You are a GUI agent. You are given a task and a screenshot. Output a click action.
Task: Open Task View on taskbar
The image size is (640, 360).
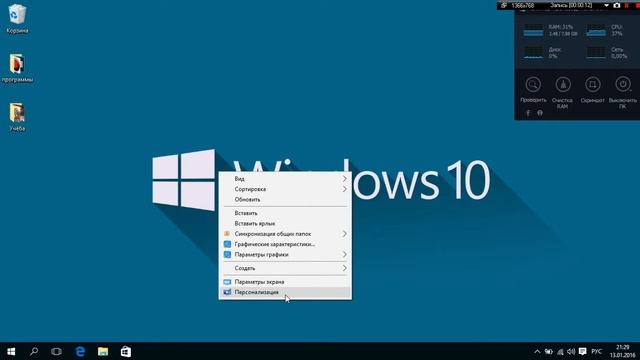pos(56,351)
